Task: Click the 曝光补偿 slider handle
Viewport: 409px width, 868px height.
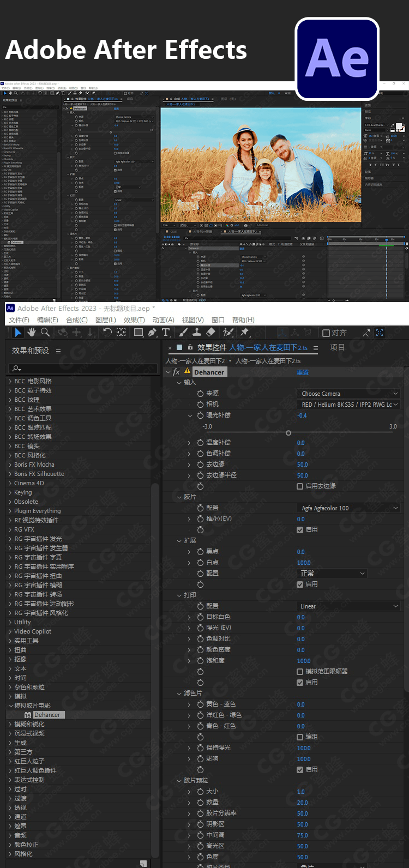Action: click(288, 433)
